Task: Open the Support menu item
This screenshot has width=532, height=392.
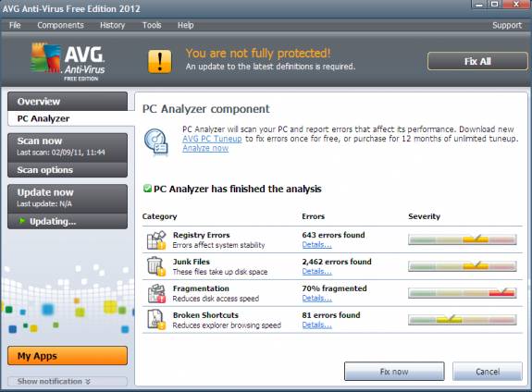Action: point(507,26)
